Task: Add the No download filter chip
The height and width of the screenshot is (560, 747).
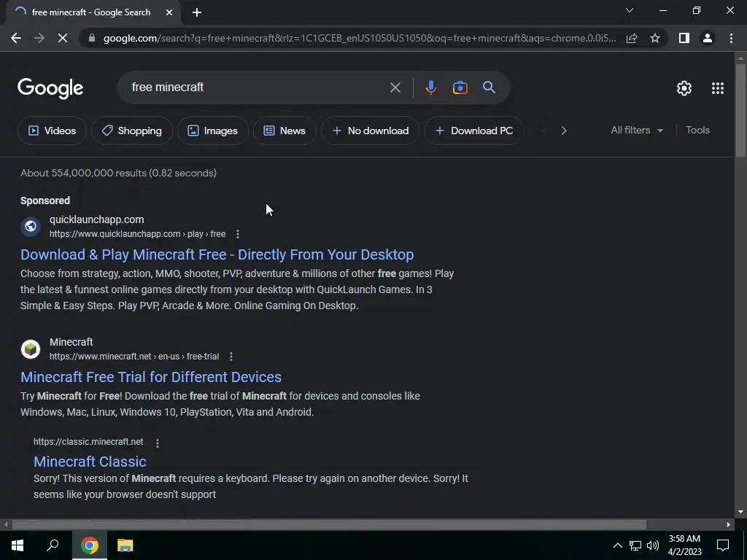Action: point(371,131)
